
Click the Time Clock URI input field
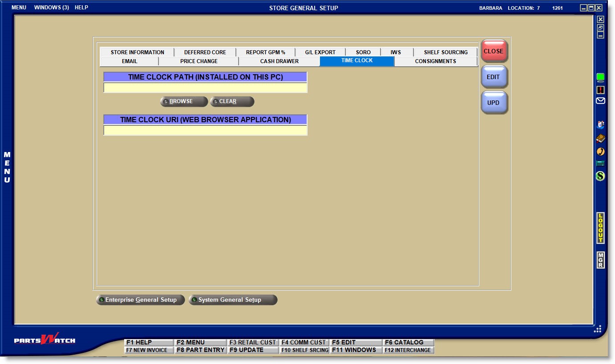[205, 130]
